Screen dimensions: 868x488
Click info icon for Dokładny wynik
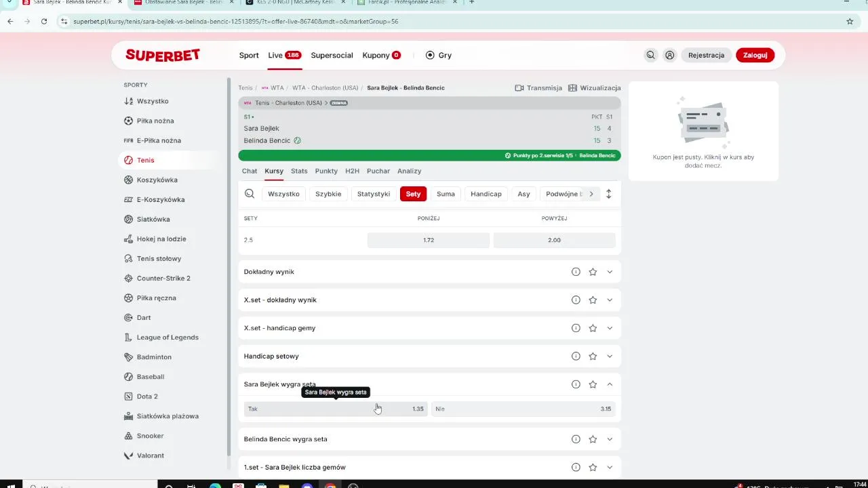(x=576, y=272)
